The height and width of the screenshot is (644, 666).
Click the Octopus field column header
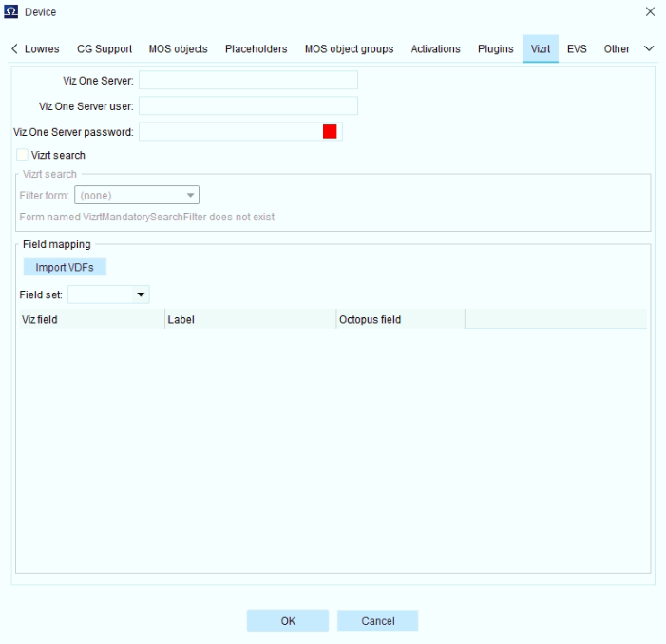[x=401, y=319]
